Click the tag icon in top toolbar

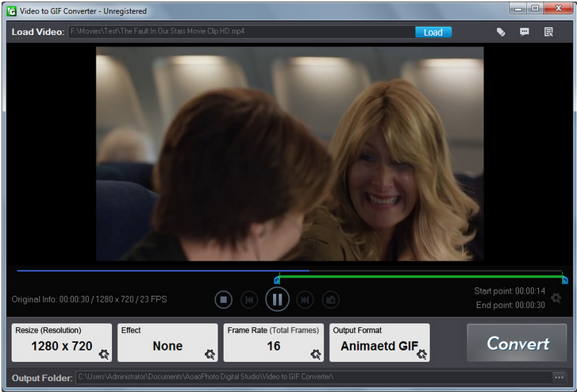coord(501,32)
